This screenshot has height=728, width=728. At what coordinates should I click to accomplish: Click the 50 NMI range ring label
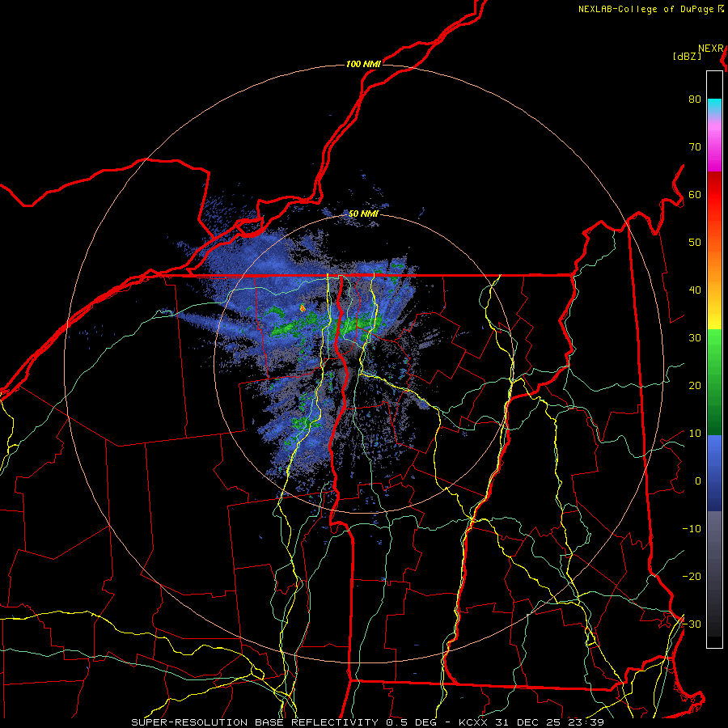pyautogui.click(x=363, y=214)
